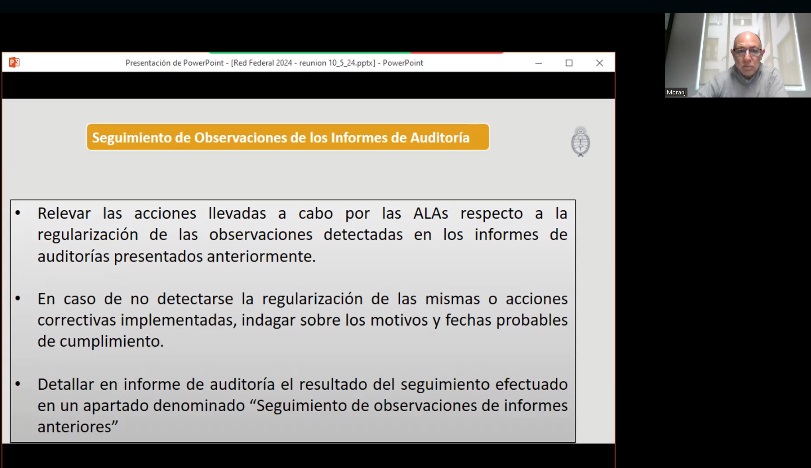Screen dimensions: 811x468
Task: Click the slide heading 'Seguimiento de Observaciones de los Informes de Auditoría'
Action: (x=288, y=137)
